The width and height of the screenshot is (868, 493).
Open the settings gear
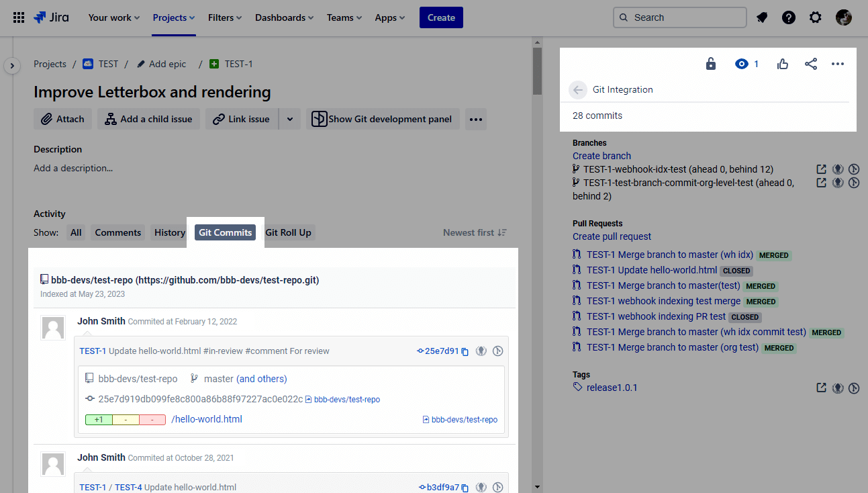[816, 17]
